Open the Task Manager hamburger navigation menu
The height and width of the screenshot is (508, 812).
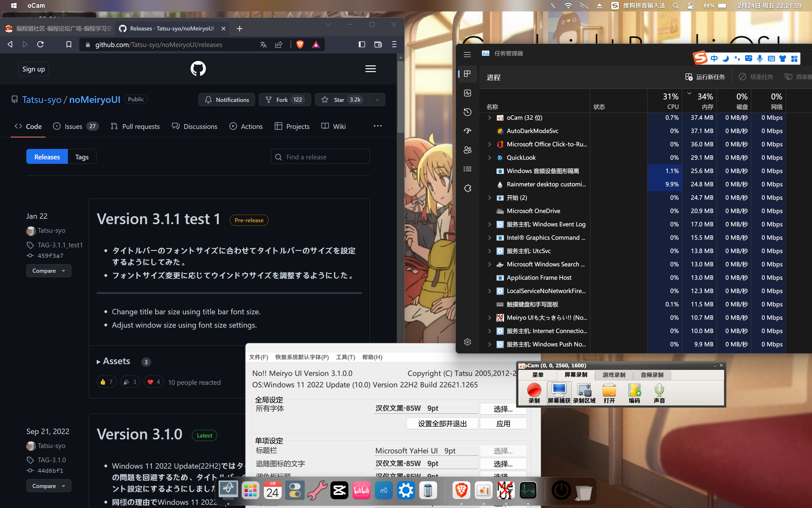coord(467,54)
